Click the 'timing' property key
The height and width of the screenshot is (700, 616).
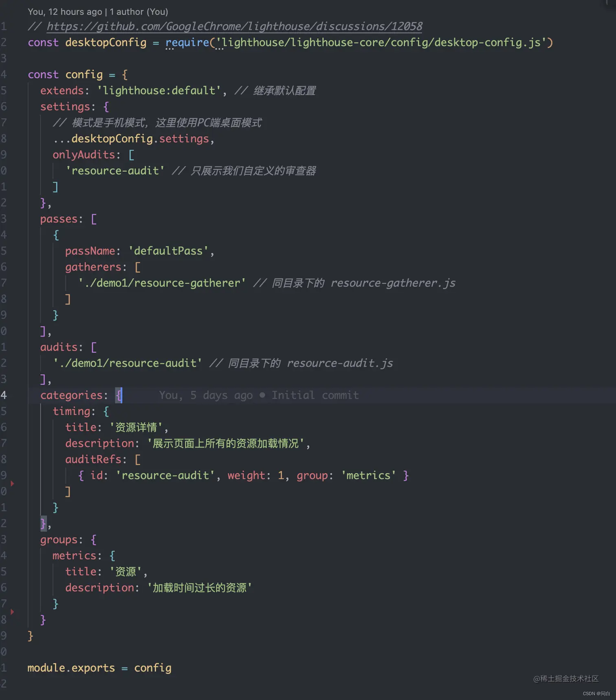pos(71,411)
